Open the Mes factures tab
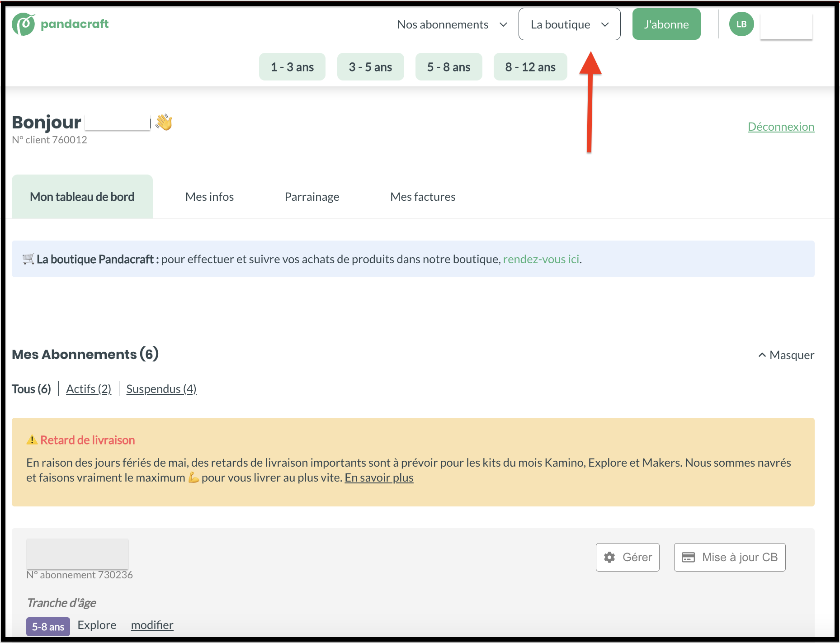This screenshot has width=840, height=643. [423, 197]
